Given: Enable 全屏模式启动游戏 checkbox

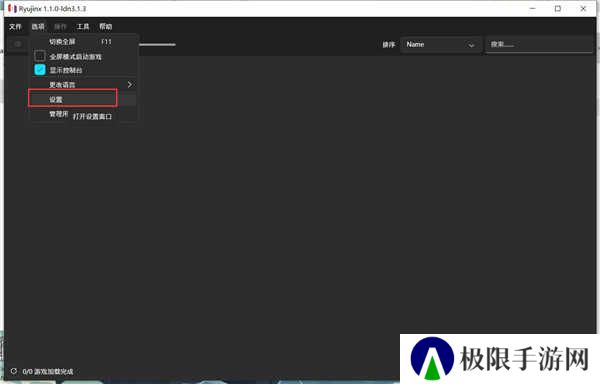Looking at the screenshot, I should tap(40, 56).
